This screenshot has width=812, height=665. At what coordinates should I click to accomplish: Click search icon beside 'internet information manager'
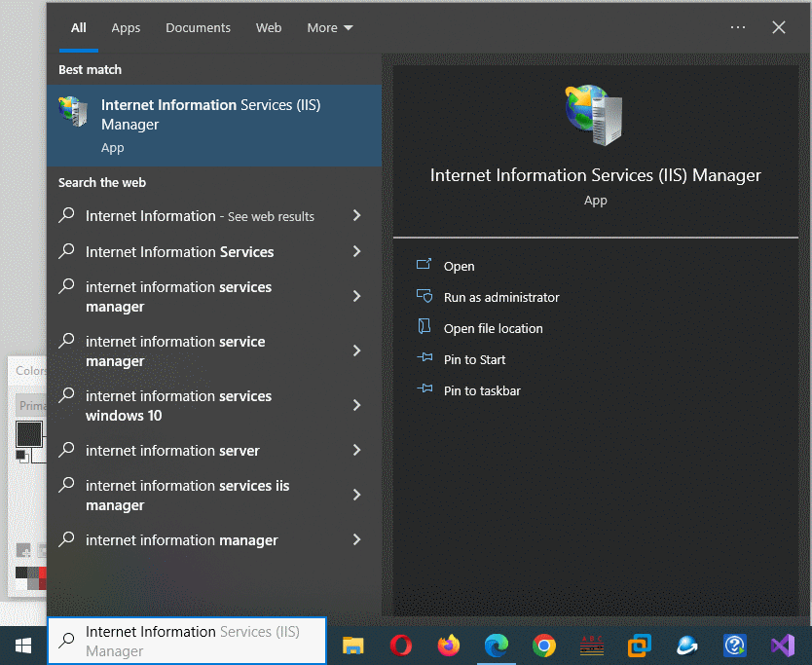(x=67, y=539)
